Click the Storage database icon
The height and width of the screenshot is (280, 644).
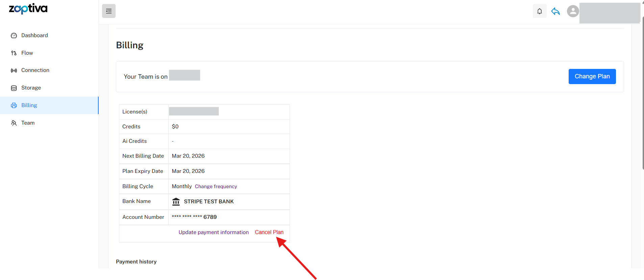(14, 88)
